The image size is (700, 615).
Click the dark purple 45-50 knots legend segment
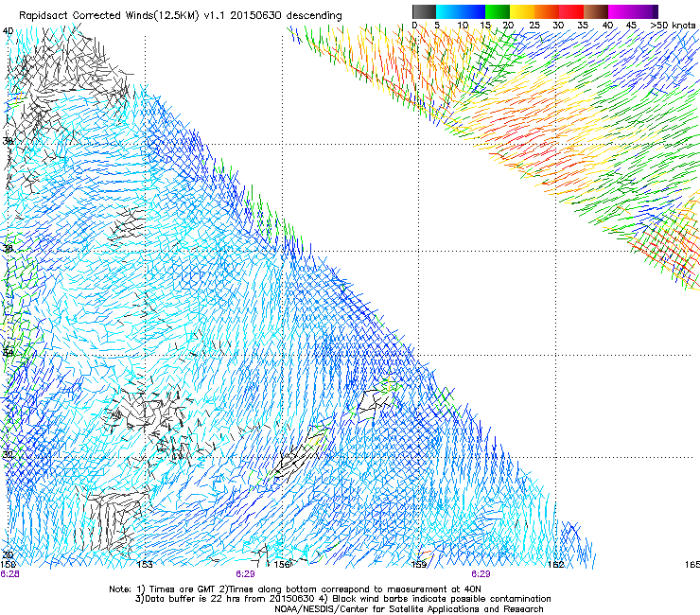coord(645,11)
